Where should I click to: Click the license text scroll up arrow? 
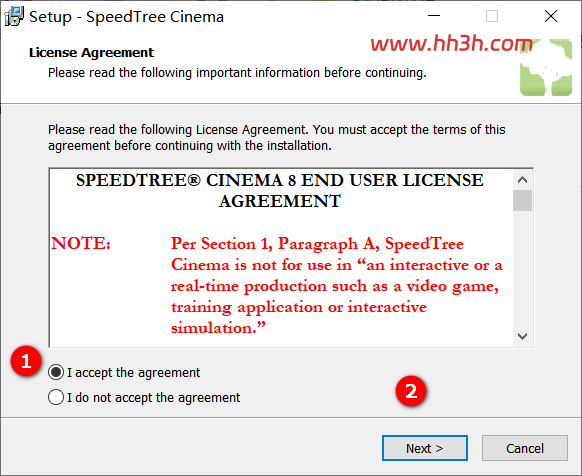[523, 180]
